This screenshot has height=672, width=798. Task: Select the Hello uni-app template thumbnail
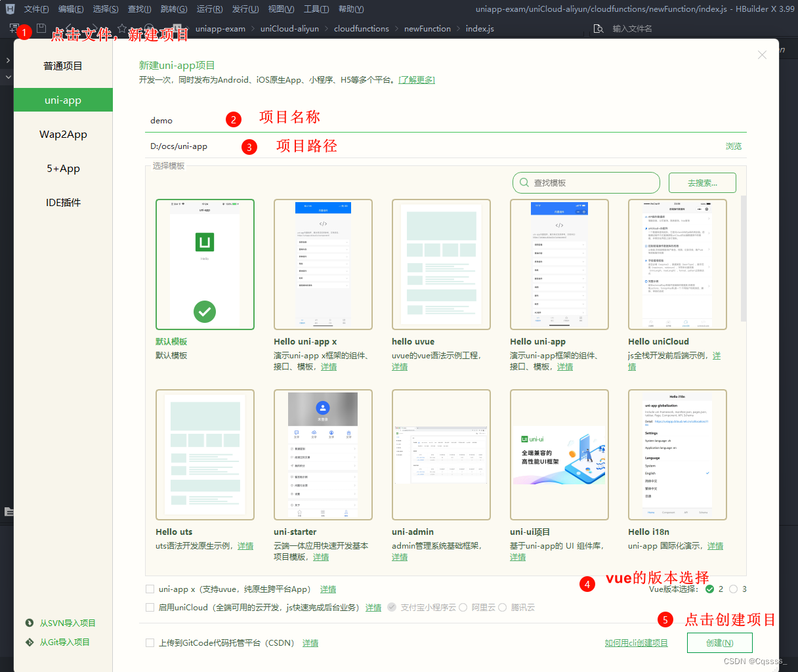pyautogui.click(x=559, y=264)
